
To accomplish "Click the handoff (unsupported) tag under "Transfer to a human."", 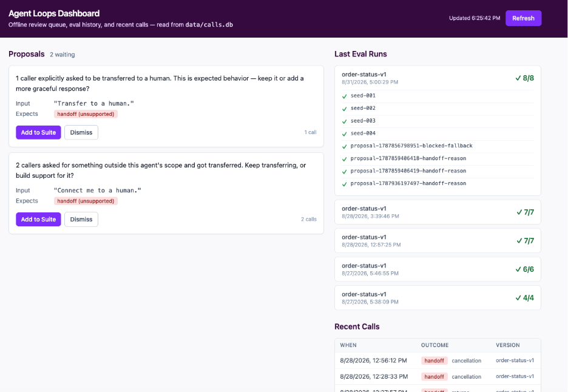I will pyautogui.click(x=86, y=114).
